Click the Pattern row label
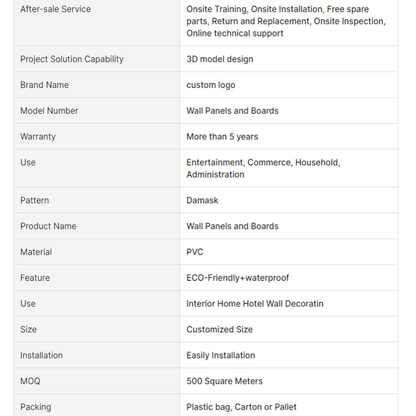This screenshot has height=416, width=416. point(34,200)
